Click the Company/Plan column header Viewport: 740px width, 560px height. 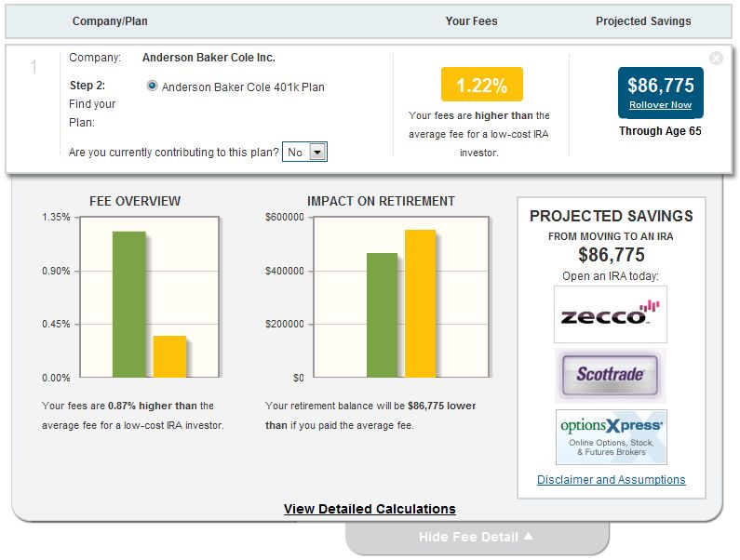click(110, 21)
